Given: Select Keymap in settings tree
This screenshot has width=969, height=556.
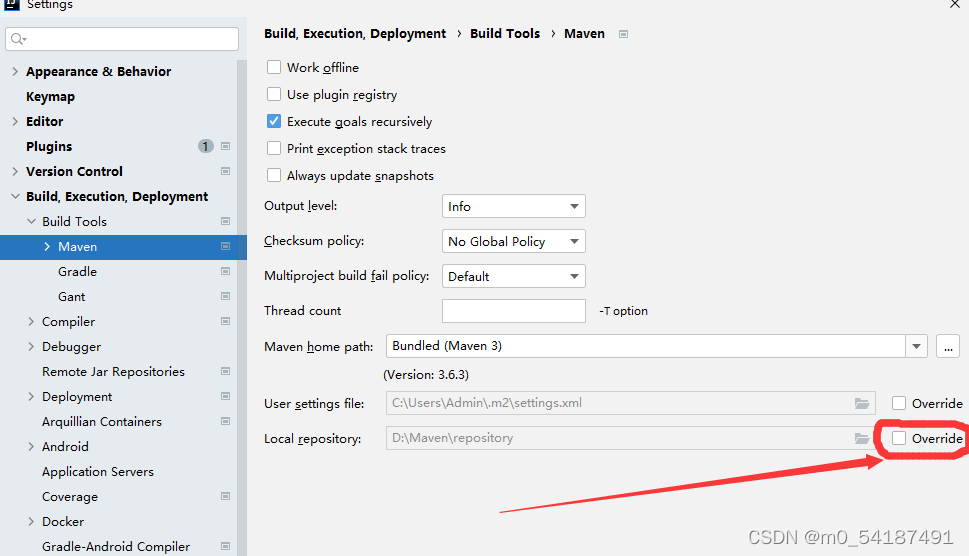Looking at the screenshot, I should coord(50,97).
